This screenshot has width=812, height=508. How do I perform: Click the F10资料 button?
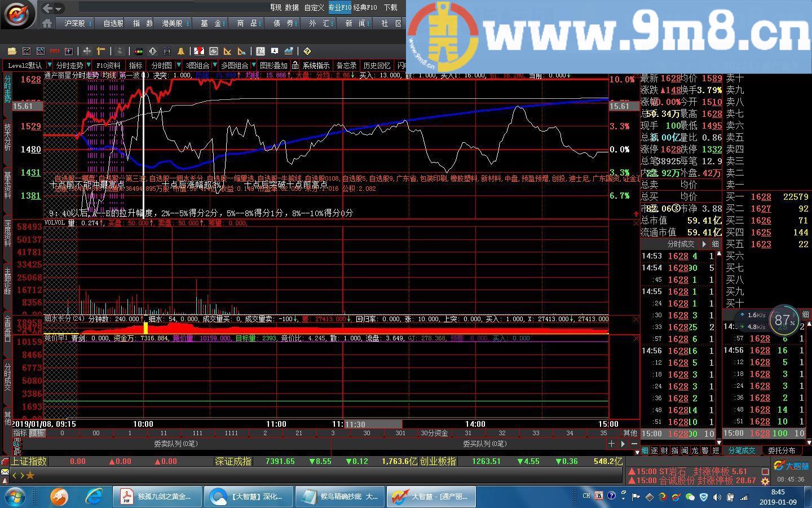click(x=108, y=65)
